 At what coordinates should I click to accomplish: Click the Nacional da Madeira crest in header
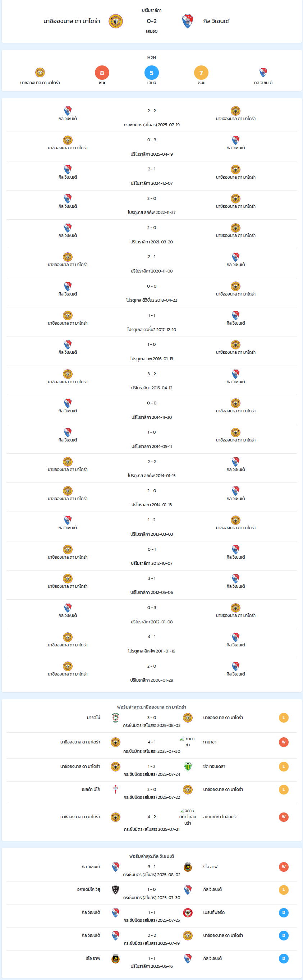pyautogui.click(x=116, y=21)
